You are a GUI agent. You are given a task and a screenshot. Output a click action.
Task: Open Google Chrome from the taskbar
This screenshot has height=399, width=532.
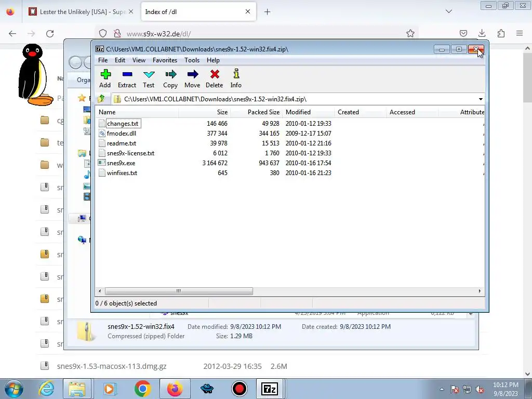pyautogui.click(x=142, y=389)
